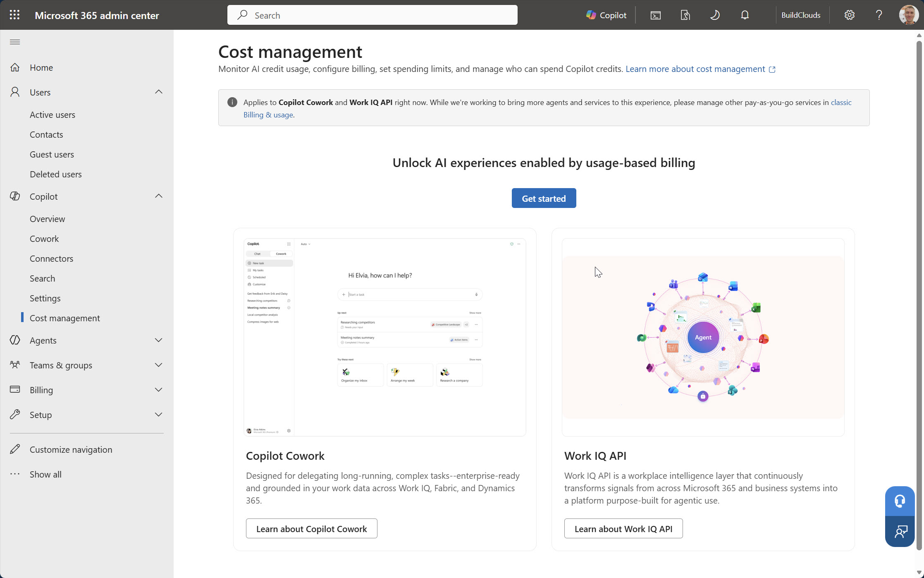This screenshot has height=578, width=924.
Task: Expand the Teams & groups section
Action: coord(159,365)
